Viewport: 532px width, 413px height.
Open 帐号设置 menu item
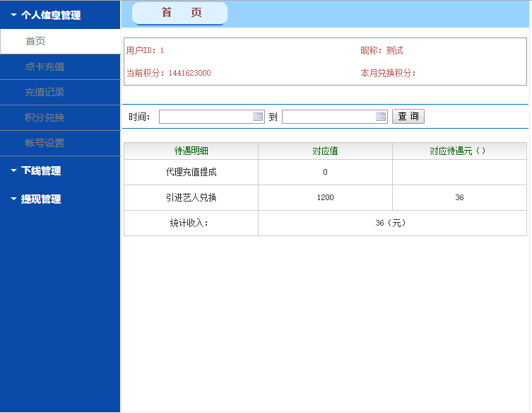(x=60, y=144)
